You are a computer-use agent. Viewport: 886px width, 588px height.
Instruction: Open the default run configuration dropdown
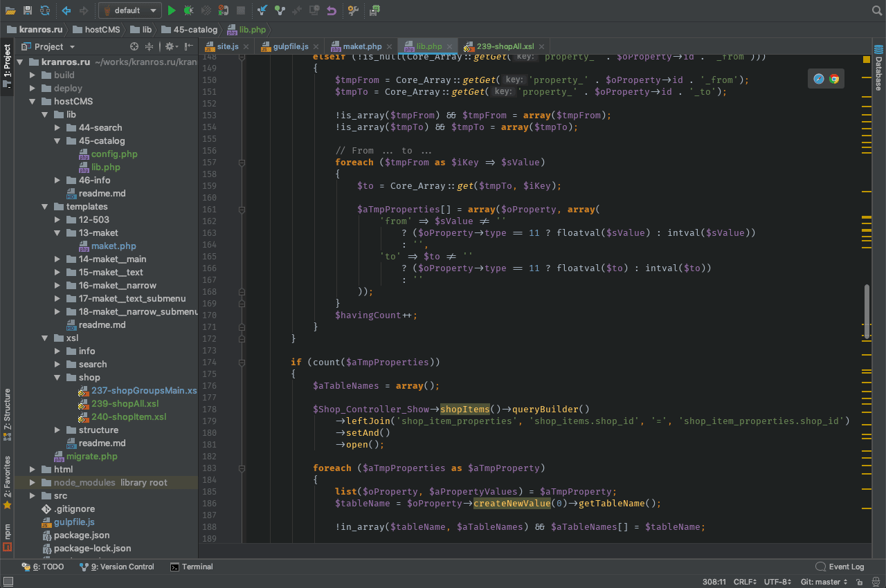point(130,10)
